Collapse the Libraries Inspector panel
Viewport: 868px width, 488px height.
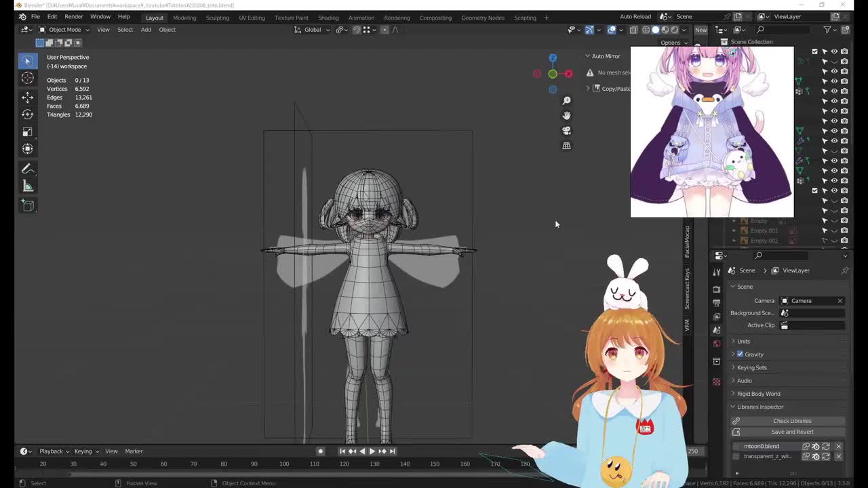(x=759, y=407)
